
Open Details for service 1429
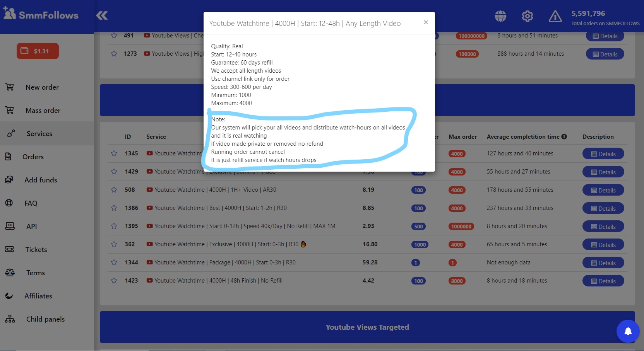point(603,172)
